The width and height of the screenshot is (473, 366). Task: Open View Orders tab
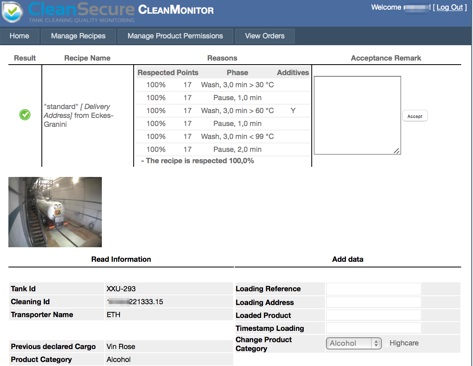[265, 36]
